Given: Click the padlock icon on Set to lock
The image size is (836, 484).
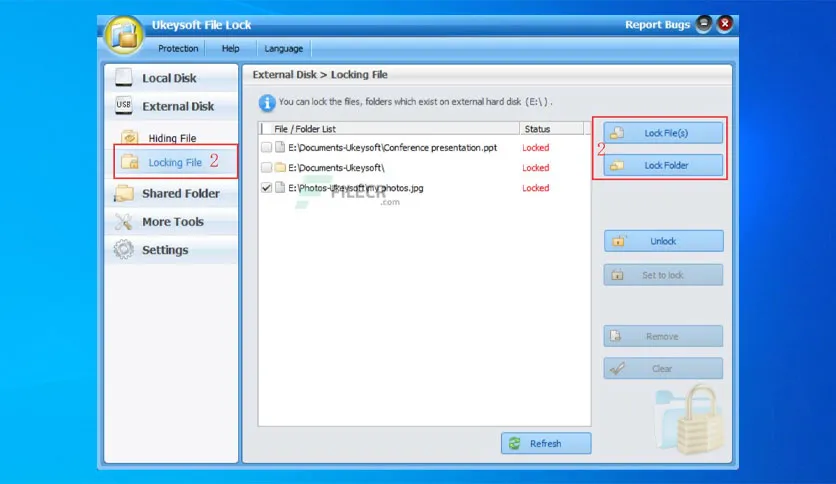Looking at the screenshot, I should tap(617, 275).
